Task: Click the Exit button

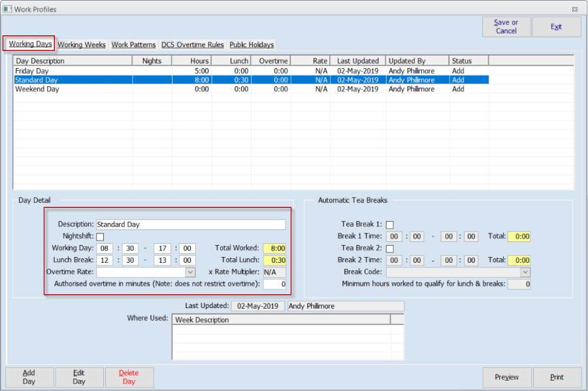Action: [556, 27]
